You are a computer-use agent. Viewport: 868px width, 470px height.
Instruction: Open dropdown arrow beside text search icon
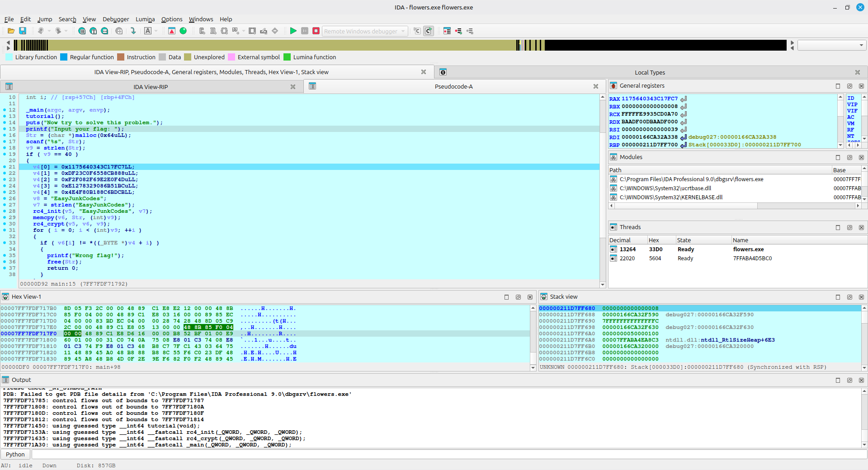pyautogui.click(x=156, y=31)
